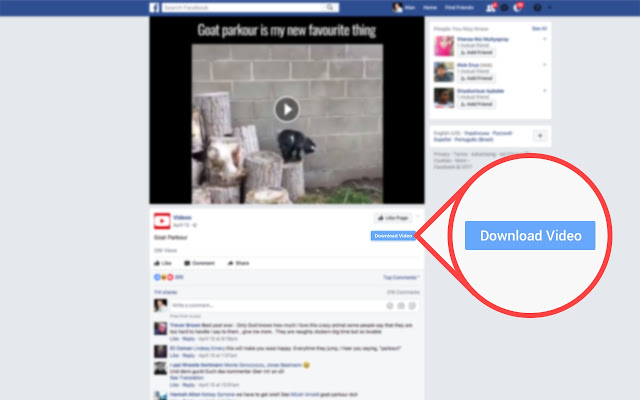Click the Write a comment field
Screen dimensions: 640x400
tap(278, 305)
